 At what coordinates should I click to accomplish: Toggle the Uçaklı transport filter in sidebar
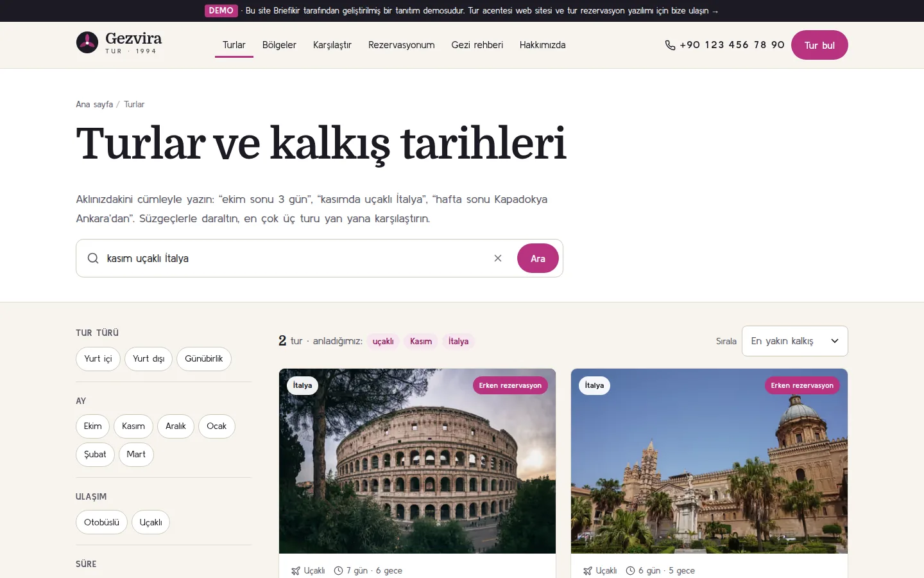pos(151,523)
